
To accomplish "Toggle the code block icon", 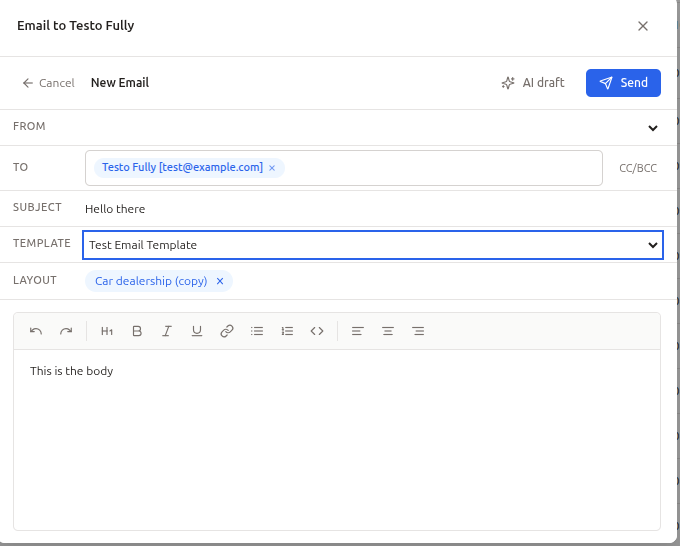I will click(x=317, y=331).
